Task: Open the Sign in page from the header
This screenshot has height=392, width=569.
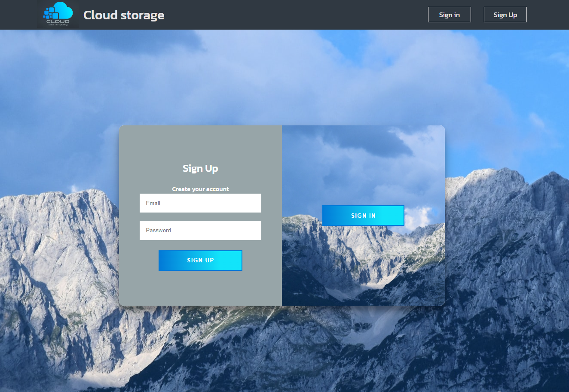Action: click(x=449, y=14)
